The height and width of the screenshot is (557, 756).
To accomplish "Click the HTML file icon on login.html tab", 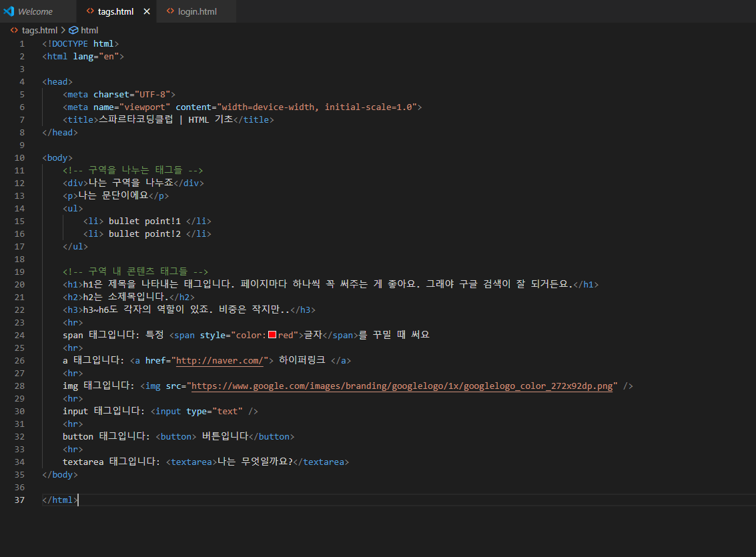I will [x=170, y=11].
